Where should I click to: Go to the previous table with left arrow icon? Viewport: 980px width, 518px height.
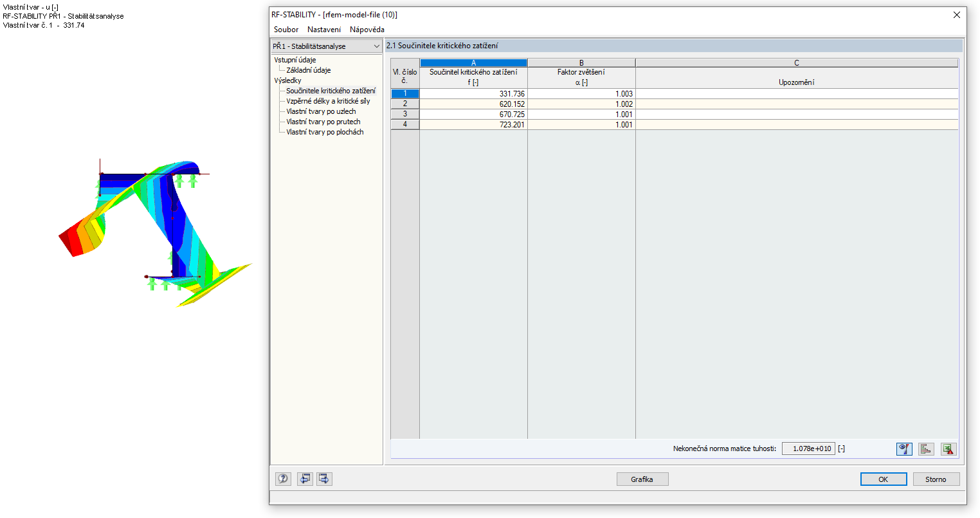305,479
